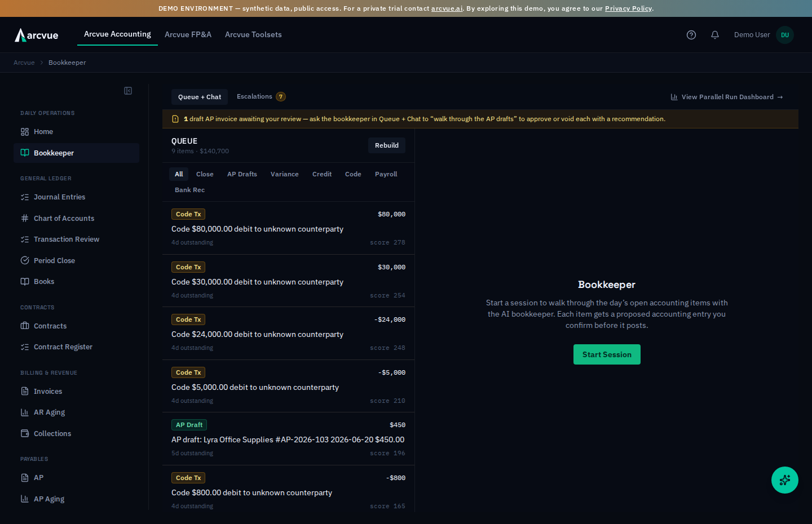Go to Contract Register in sidebar

point(76,347)
